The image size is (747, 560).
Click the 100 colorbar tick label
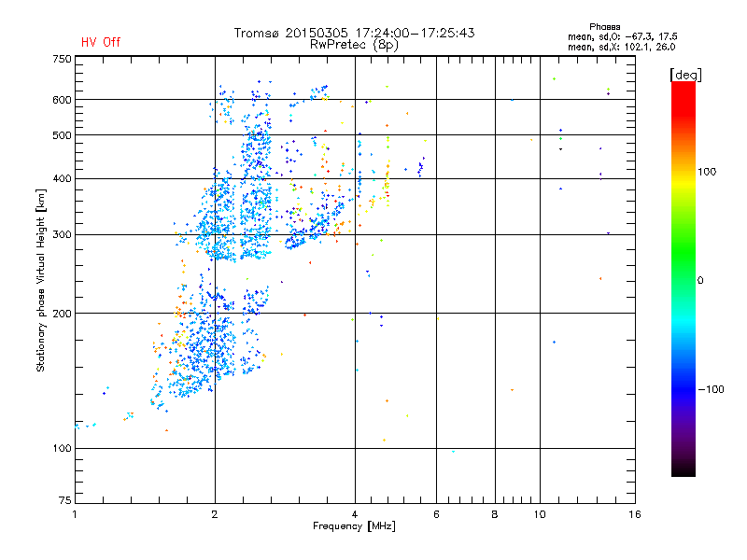coord(707,172)
